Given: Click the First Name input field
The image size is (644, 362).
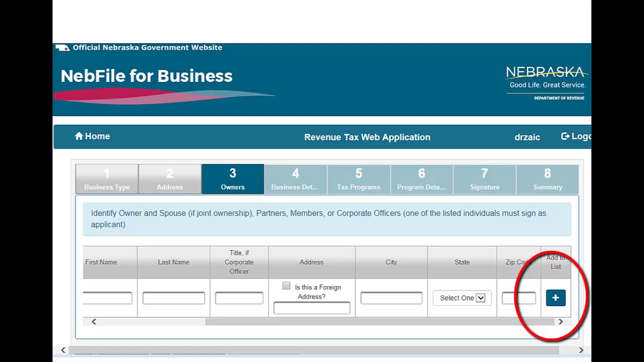Looking at the screenshot, I should point(108,298).
